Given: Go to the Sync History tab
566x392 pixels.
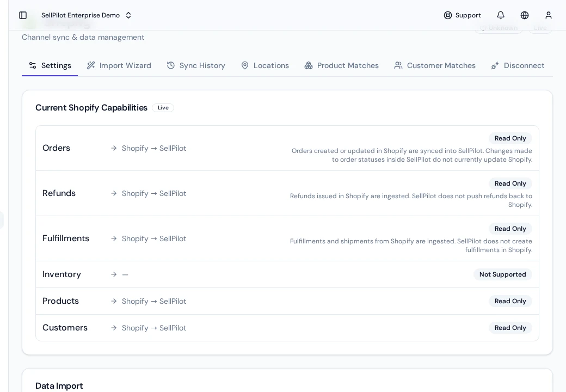Looking at the screenshot, I should [196, 65].
